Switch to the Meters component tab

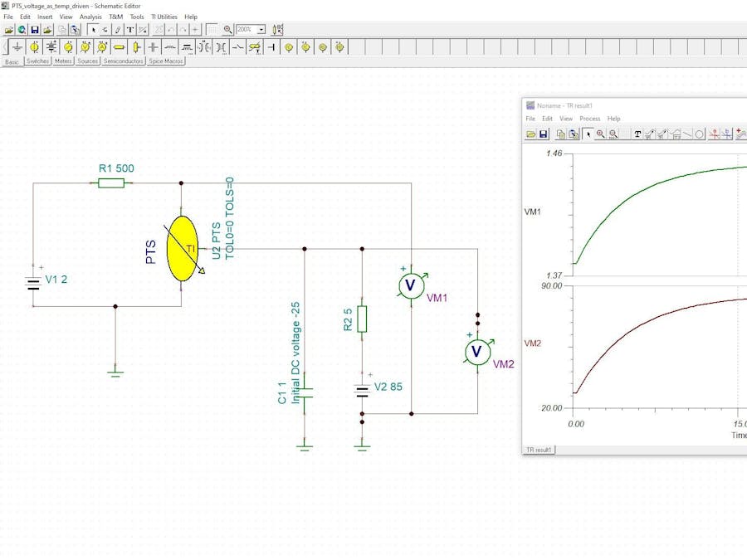point(64,61)
